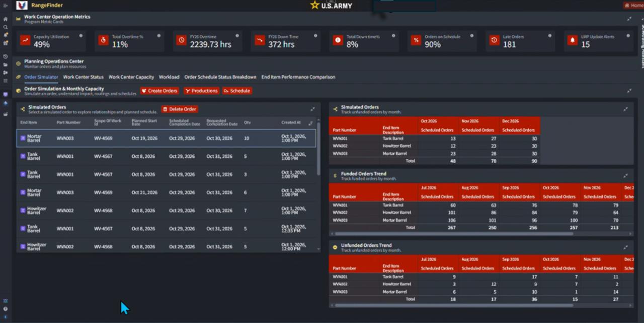Select the Mortar Barrel order starting Oct 19, 2026
The height and width of the screenshot is (323, 644).
(x=167, y=138)
